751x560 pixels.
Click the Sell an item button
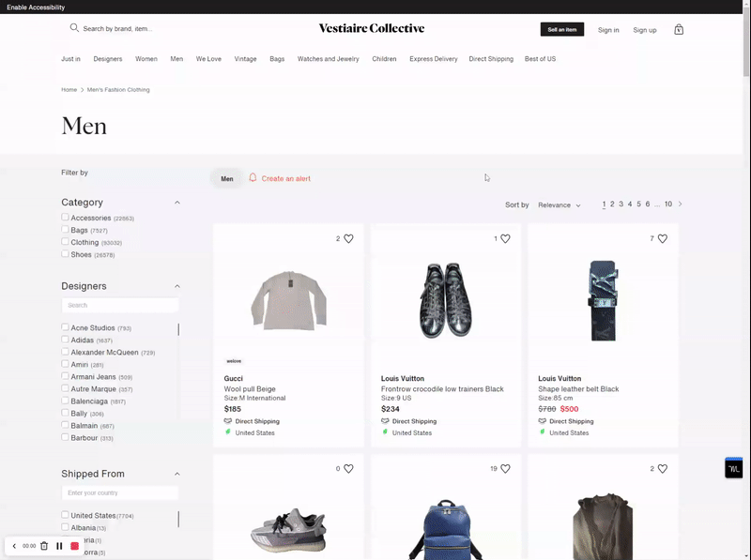point(562,29)
